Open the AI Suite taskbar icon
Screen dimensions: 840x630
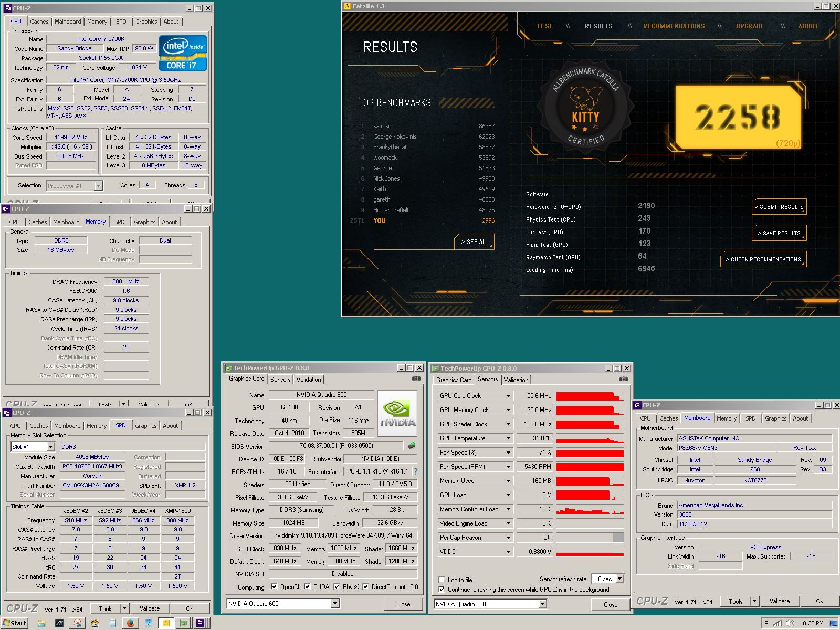[x=59, y=623]
